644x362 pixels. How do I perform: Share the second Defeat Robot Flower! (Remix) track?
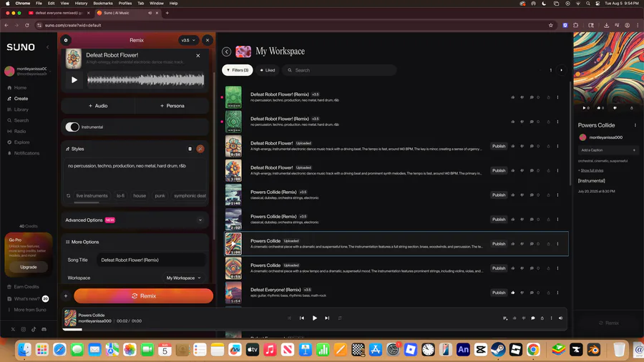[548, 122]
